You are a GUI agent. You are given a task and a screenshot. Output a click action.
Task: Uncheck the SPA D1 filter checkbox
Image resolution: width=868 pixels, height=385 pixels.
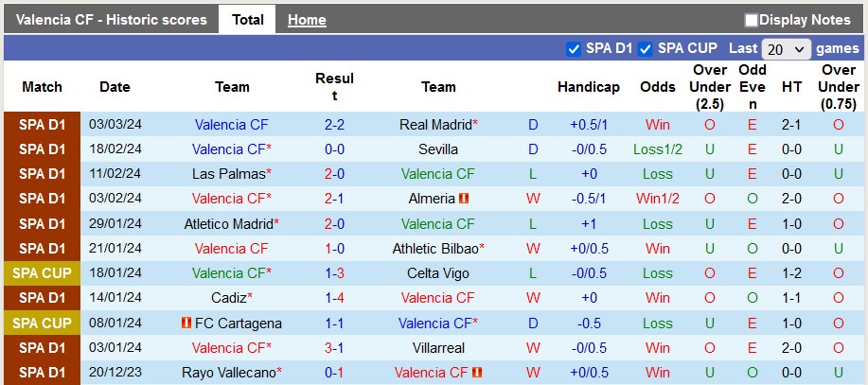tap(573, 48)
